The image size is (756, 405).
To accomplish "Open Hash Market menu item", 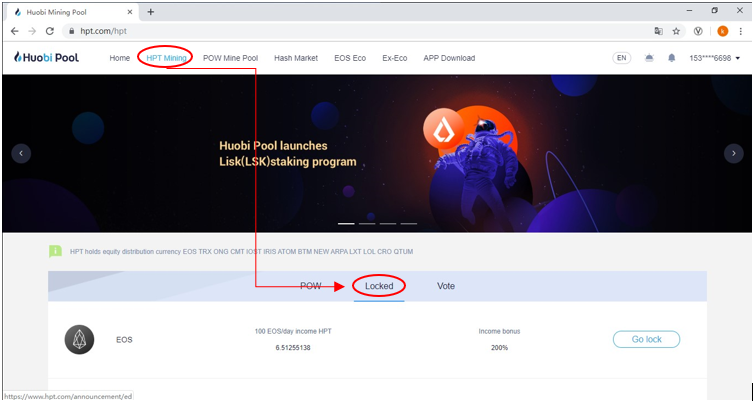I will 296,58.
